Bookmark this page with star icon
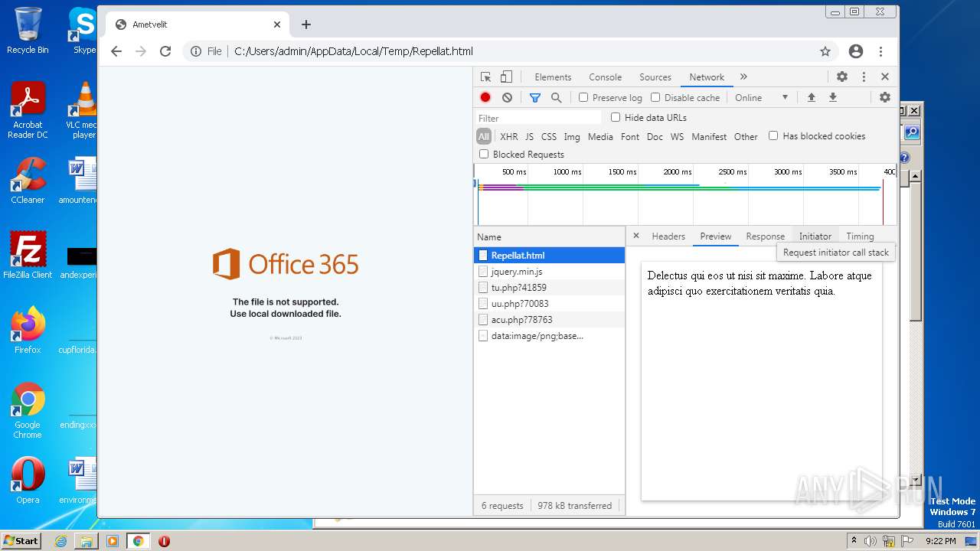980x551 pixels. pos(825,51)
